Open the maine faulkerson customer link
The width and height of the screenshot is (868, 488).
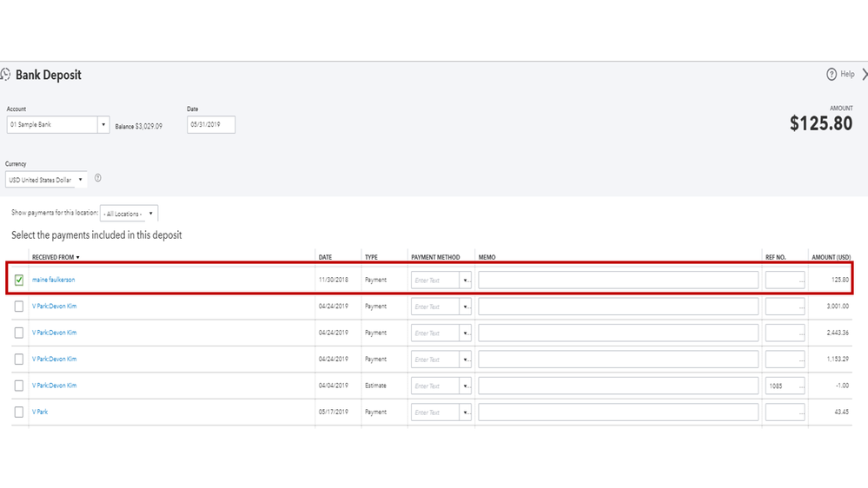54,280
